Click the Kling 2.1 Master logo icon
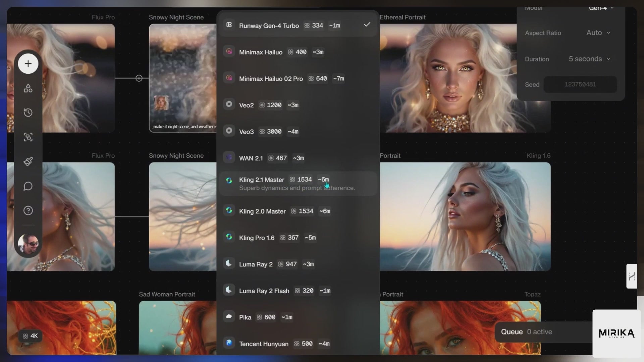Viewport: 644px width, 362px height. [x=229, y=181]
